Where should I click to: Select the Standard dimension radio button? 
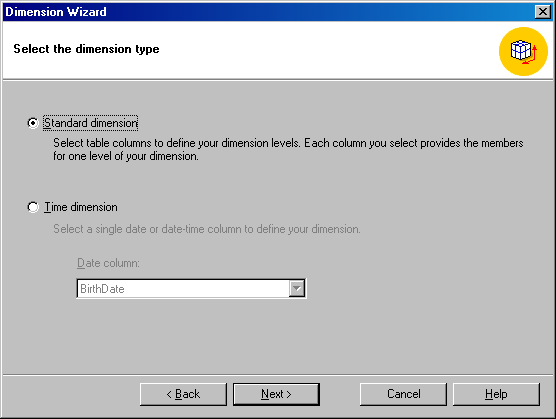pos(33,123)
